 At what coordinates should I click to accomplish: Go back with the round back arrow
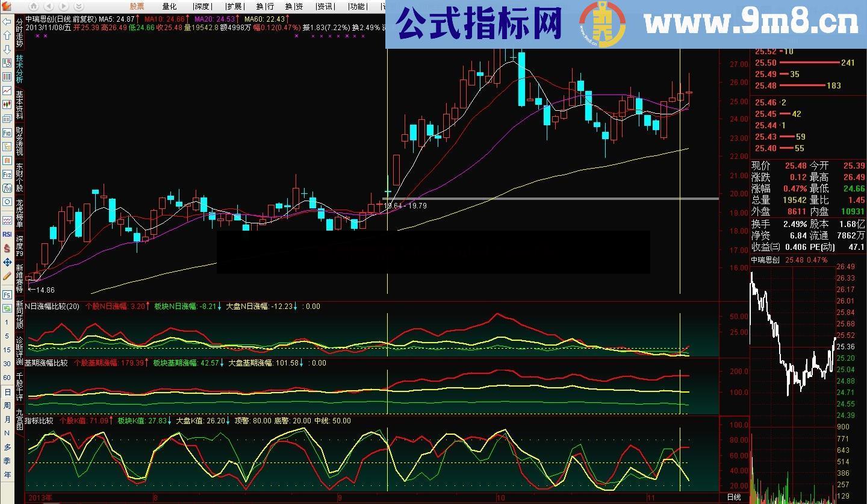point(49,6)
